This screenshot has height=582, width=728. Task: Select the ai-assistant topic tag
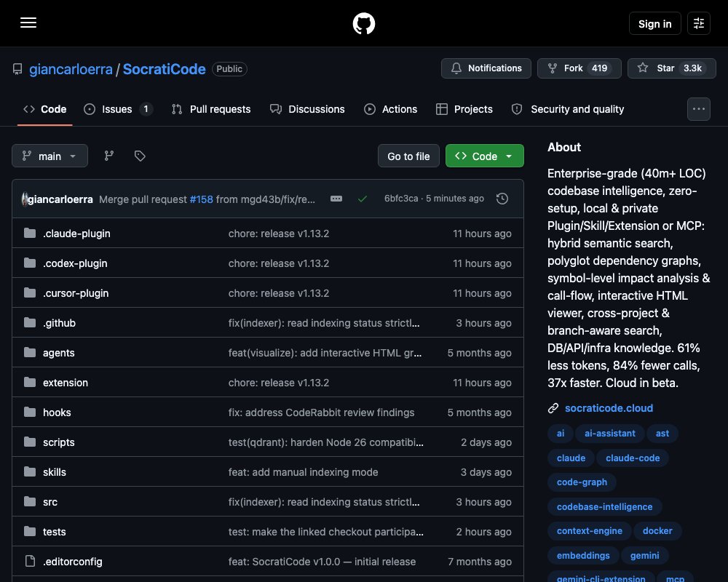pyautogui.click(x=609, y=433)
